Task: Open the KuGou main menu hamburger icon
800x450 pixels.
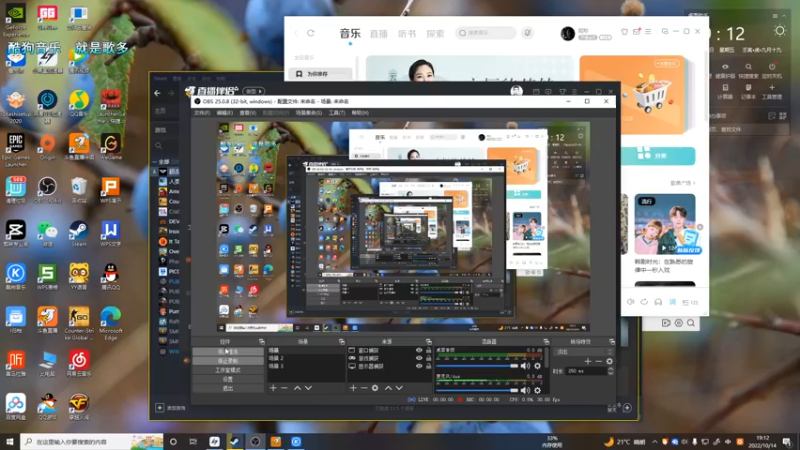Action: coord(648,32)
